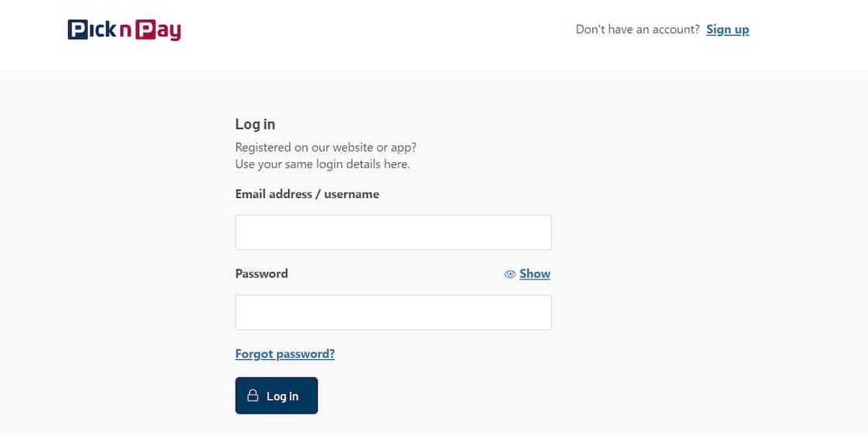Follow the Forgot password? link
Viewport: 868px width, 436px height.
(284, 354)
